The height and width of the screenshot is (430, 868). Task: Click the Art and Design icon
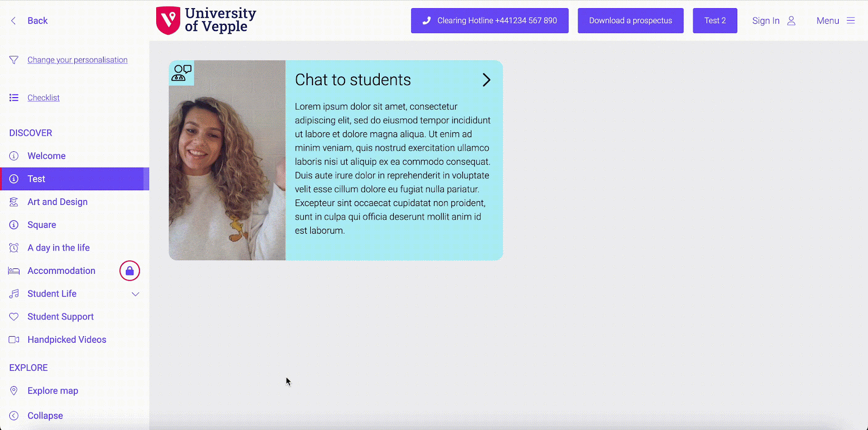[14, 202]
